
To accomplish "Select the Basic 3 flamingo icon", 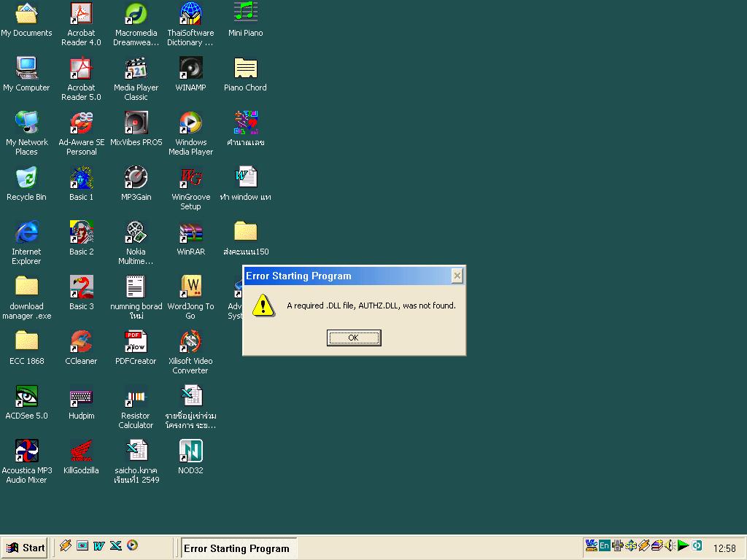I will (81, 293).
